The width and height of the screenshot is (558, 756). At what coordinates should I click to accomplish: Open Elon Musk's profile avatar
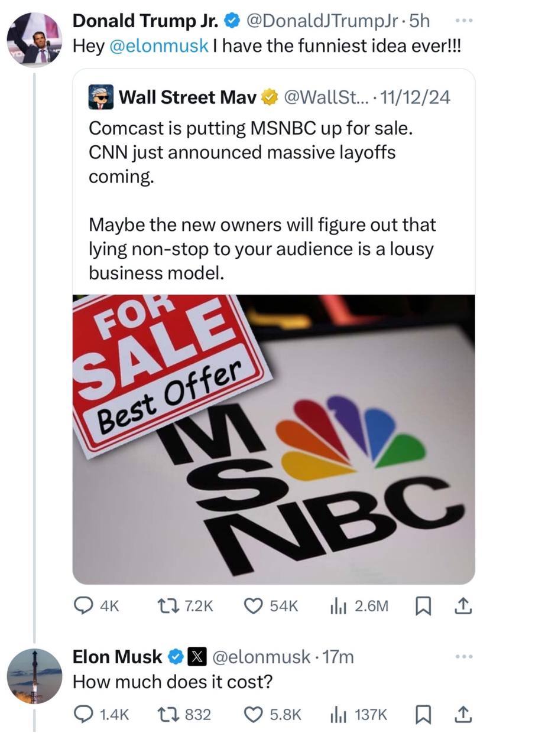[x=34, y=676]
